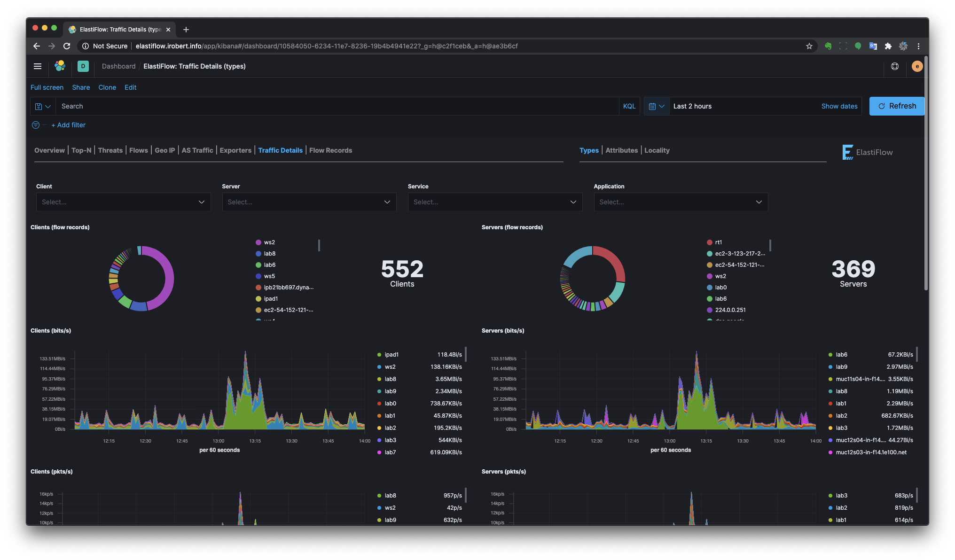Image resolution: width=955 pixels, height=560 pixels.
Task: Bookmark this page with star icon
Action: [x=809, y=46]
